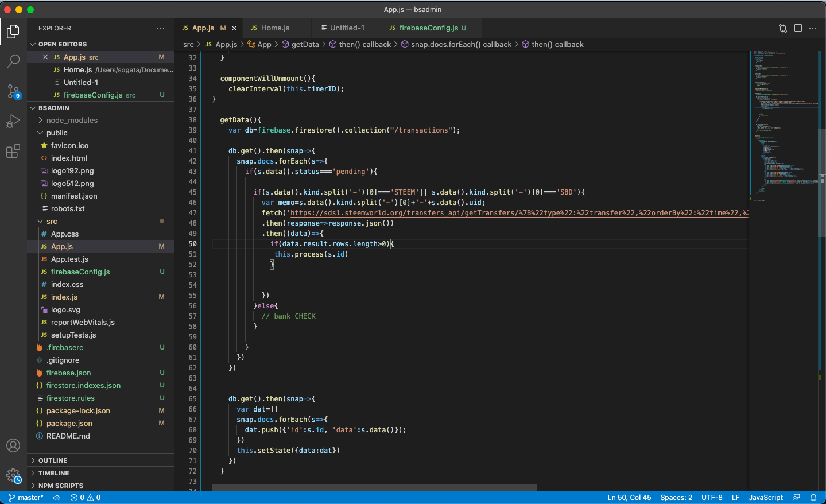
Task: Open Source Control view with 9 badge
Action: coord(13,91)
